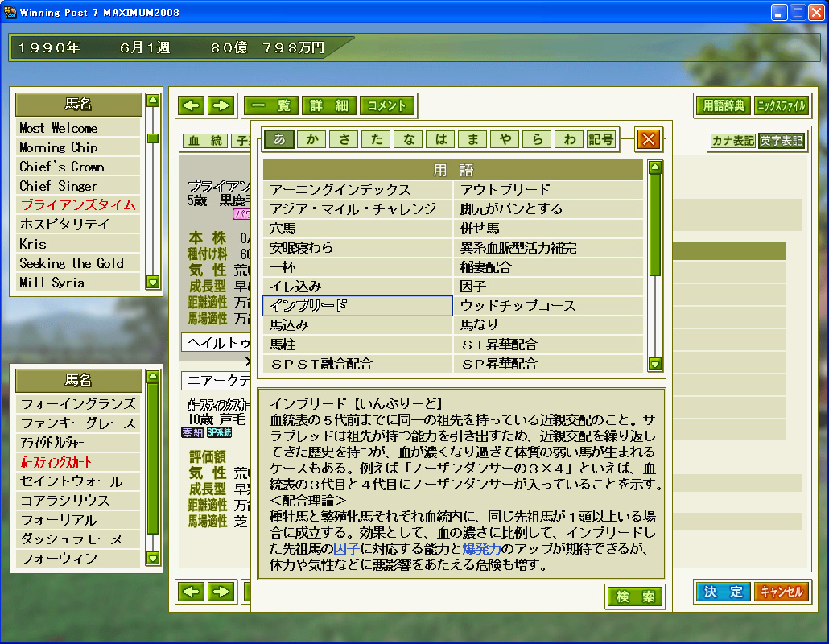
Task: Select the か kana index tab
Action: [x=311, y=139]
